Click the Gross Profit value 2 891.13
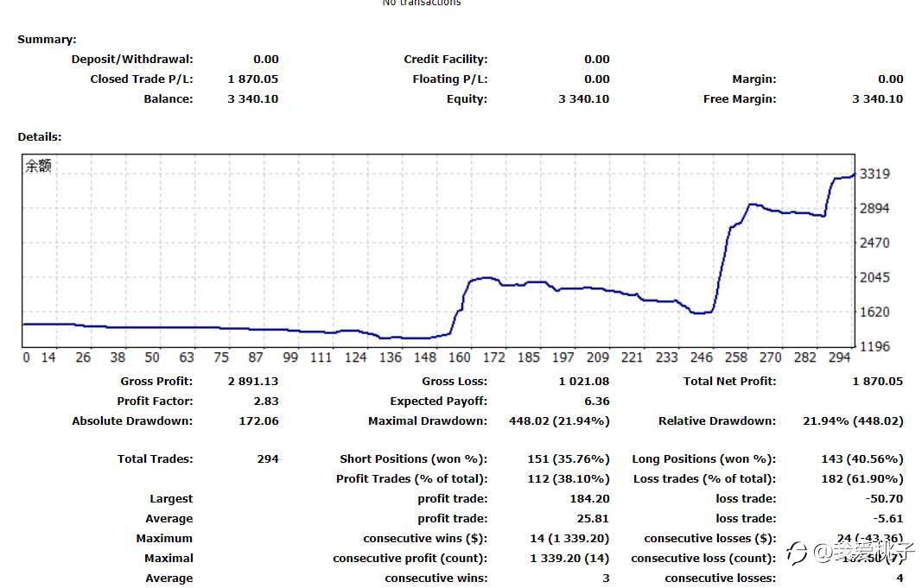Screen dimensions: 922x588 click(x=253, y=382)
